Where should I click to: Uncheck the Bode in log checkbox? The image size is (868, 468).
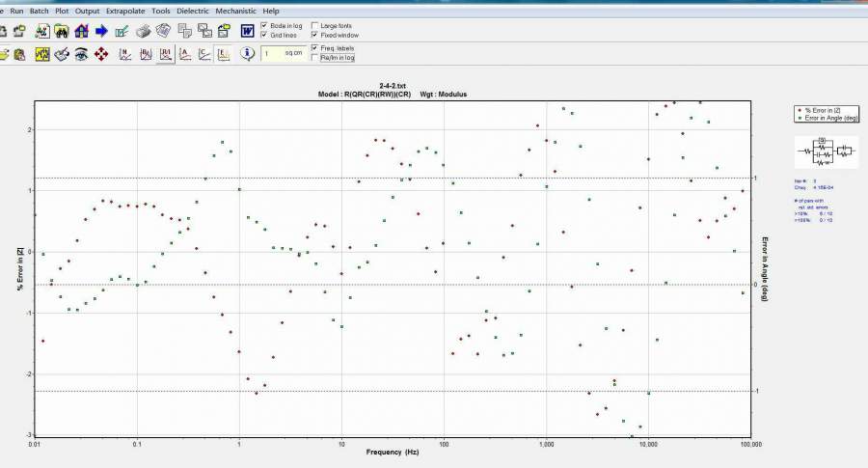coord(264,25)
